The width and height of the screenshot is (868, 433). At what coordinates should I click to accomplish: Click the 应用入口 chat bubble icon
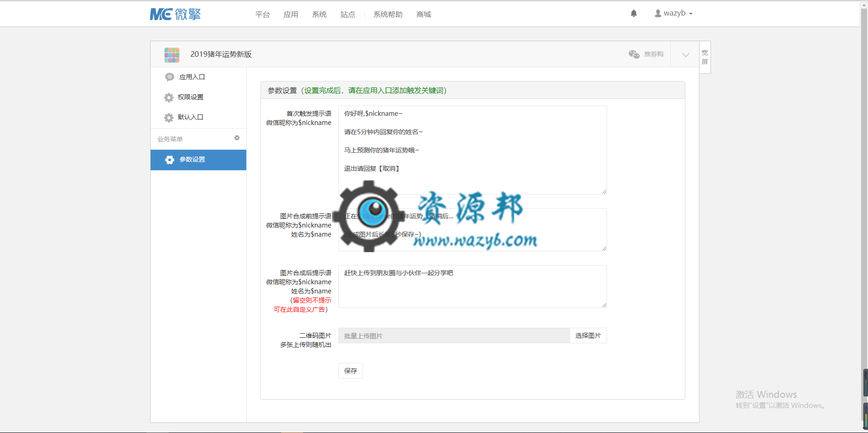[169, 77]
